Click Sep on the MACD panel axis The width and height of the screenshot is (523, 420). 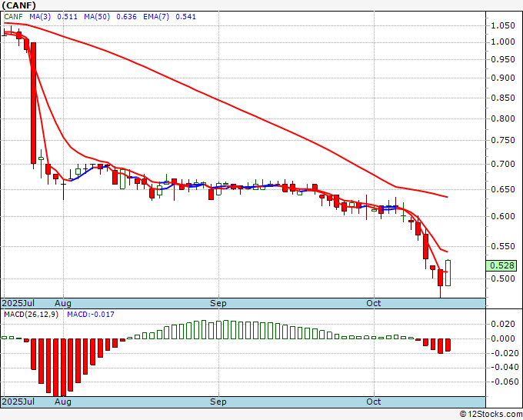pyautogui.click(x=218, y=402)
